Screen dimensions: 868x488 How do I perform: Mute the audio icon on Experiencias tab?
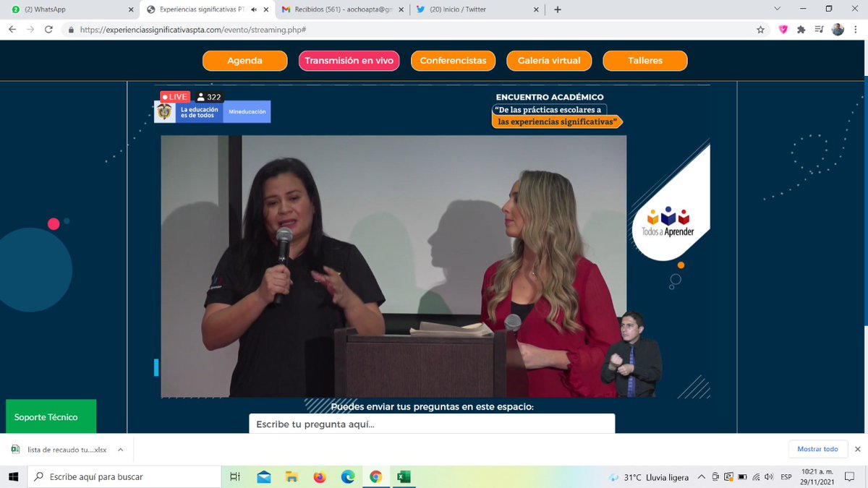point(254,9)
